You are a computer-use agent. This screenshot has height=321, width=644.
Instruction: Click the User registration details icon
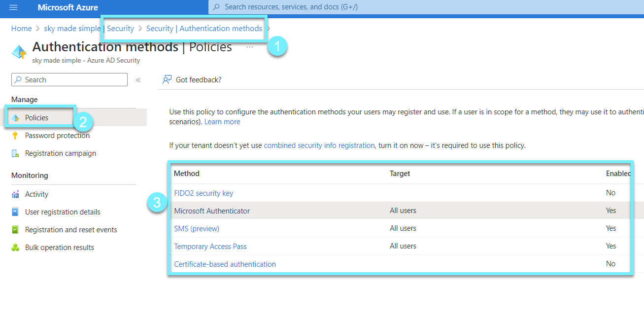pos(15,212)
